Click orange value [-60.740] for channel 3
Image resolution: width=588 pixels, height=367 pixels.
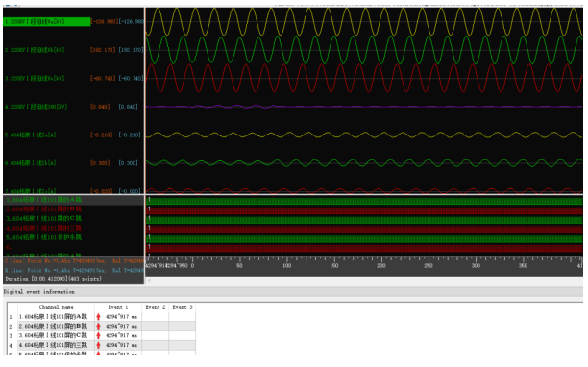[103, 79]
